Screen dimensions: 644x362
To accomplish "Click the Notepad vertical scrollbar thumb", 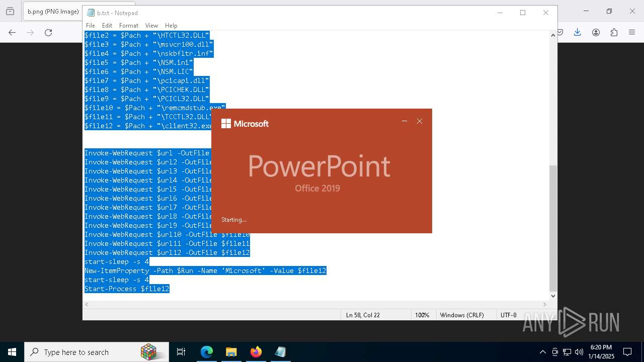I will point(553,228).
